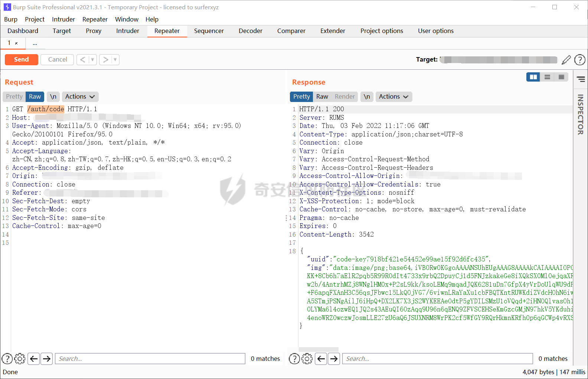Click Sec-Fetch-Mode: cors request header
588x379 pixels.
click(x=49, y=209)
